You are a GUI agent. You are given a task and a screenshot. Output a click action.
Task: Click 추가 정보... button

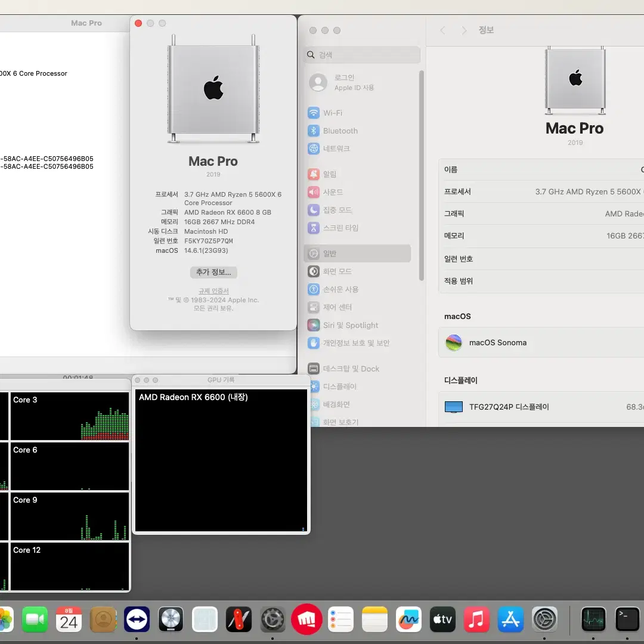click(x=213, y=272)
